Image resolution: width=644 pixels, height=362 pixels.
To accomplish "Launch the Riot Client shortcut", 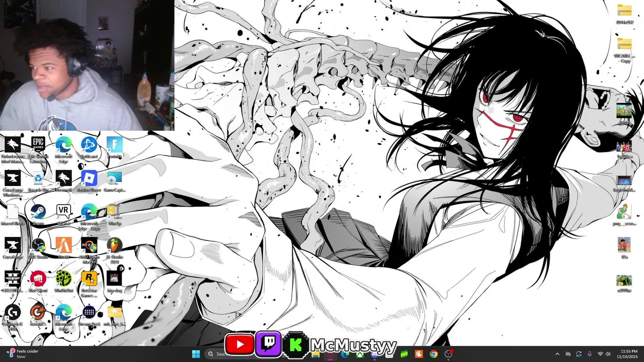I will (38, 282).
